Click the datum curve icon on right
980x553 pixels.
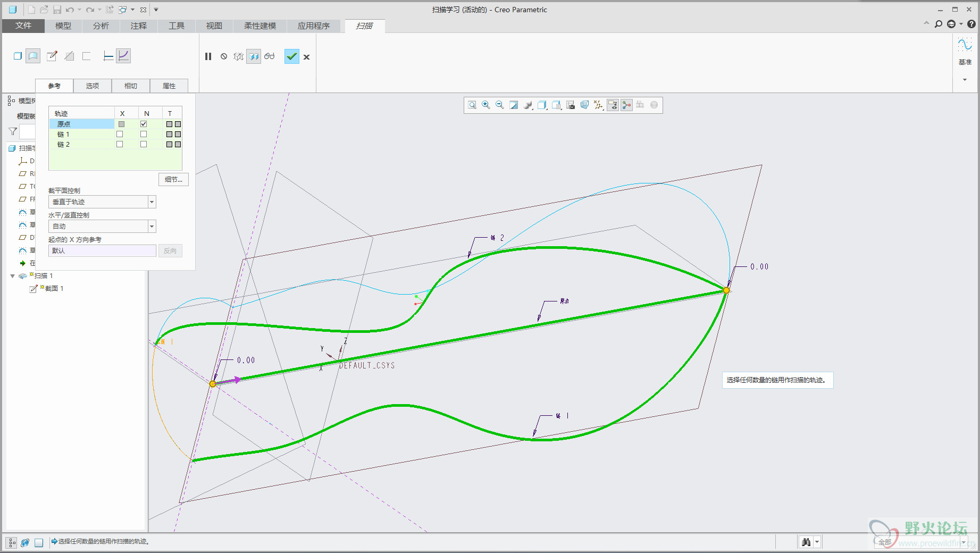pyautogui.click(x=965, y=45)
